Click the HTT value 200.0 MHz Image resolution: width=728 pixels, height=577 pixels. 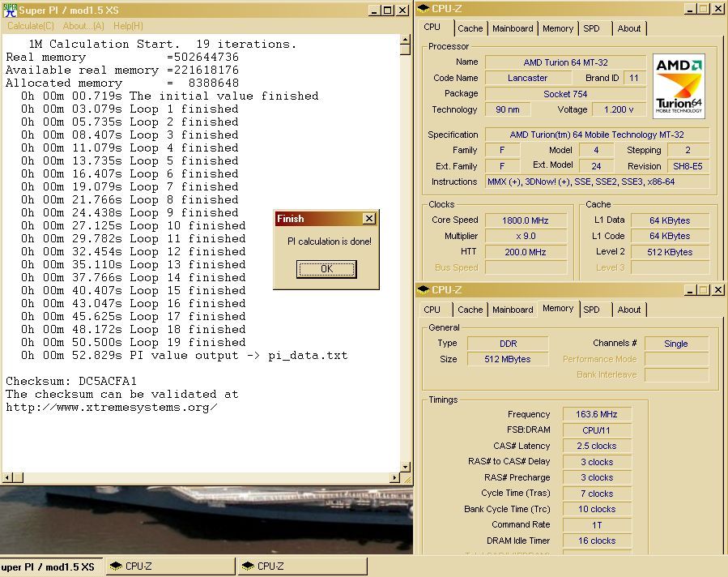525,252
